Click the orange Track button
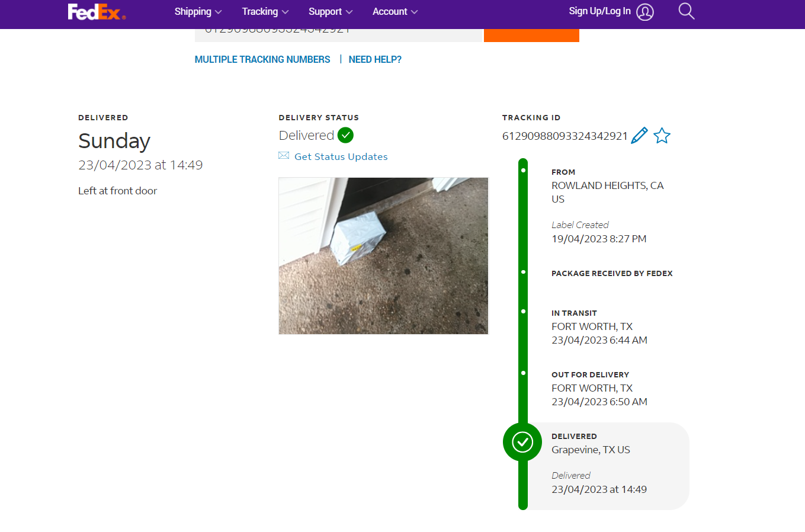805x532 pixels. [531, 36]
